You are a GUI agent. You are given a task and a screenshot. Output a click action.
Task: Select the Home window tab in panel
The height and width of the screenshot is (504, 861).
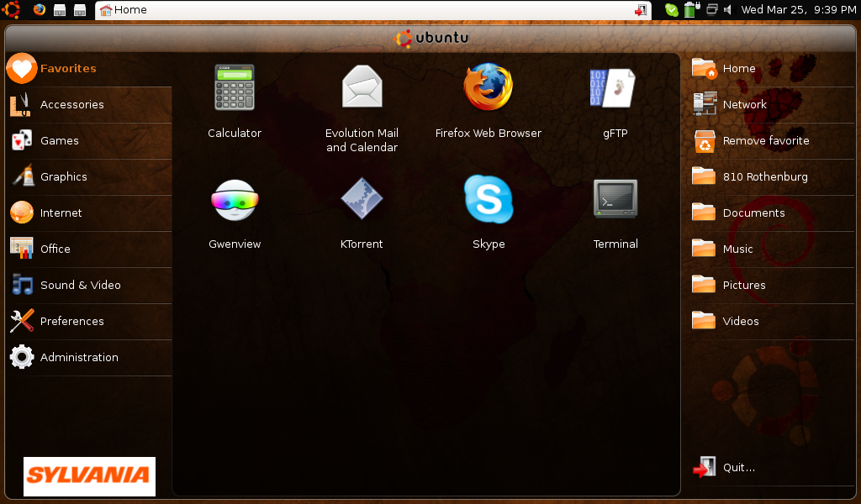[x=373, y=10]
